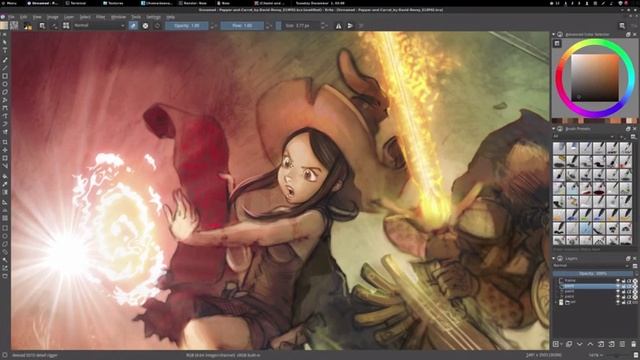Collapse the Layers docker
This screenshot has height=360, width=640.
tap(554, 259)
